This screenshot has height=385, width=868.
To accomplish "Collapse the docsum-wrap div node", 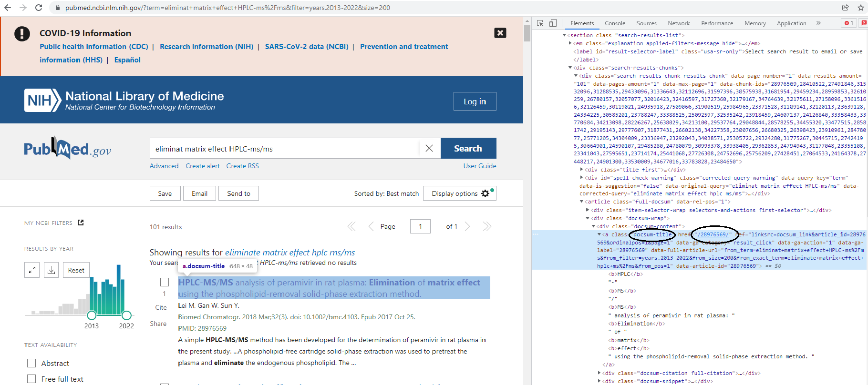I will click(x=588, y=218).
